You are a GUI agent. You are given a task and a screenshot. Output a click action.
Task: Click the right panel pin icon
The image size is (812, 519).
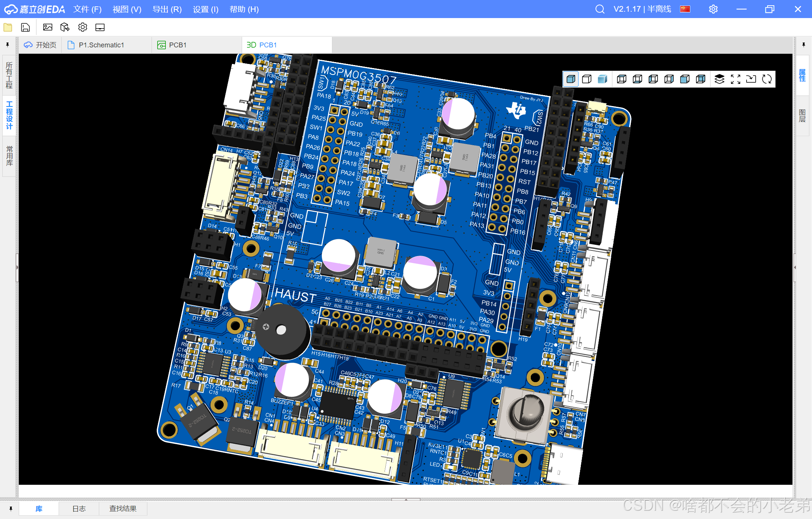pyautogui.click(x=804, y=45)
